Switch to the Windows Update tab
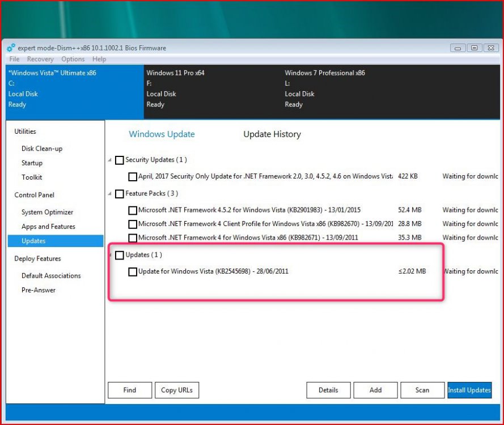The image size is (504, 425). coord(162,134)
